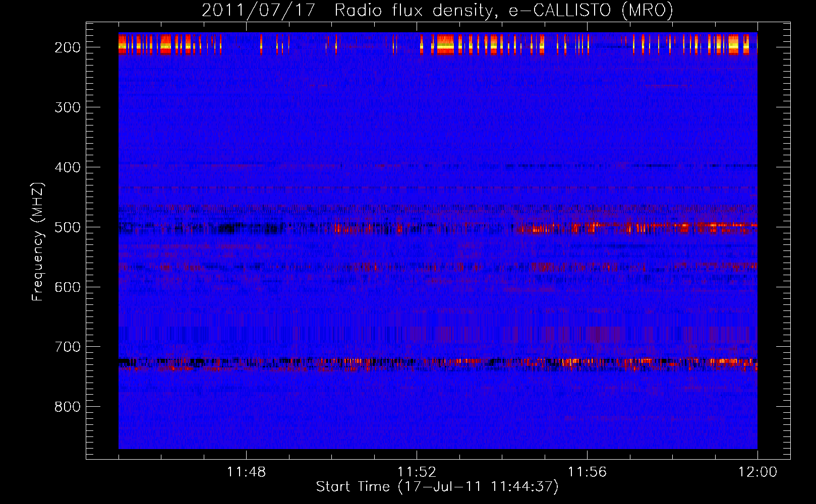Viewport: 816px width, 504px height.
Task: Click the 'Start Time (17-Jul-11 11:44:37)' label
Action: pyautogui.click(x=437, y=487)
